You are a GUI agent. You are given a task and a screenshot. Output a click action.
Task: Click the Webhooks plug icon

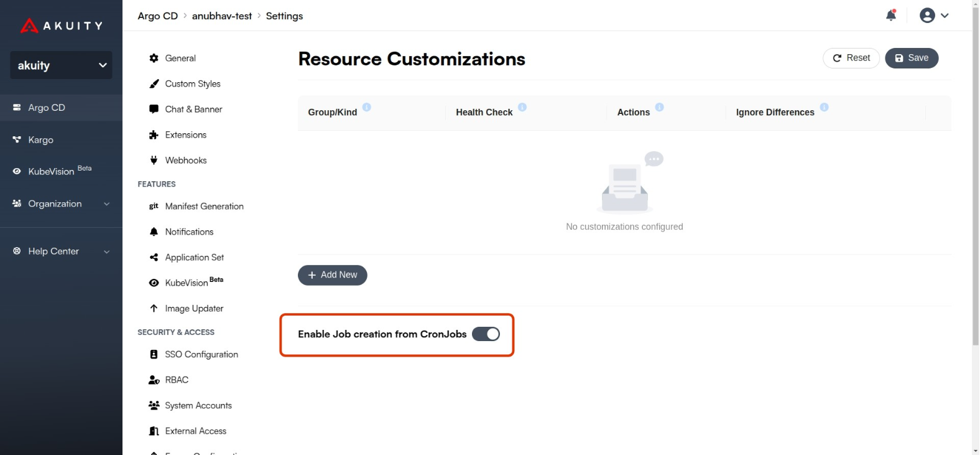154,160
